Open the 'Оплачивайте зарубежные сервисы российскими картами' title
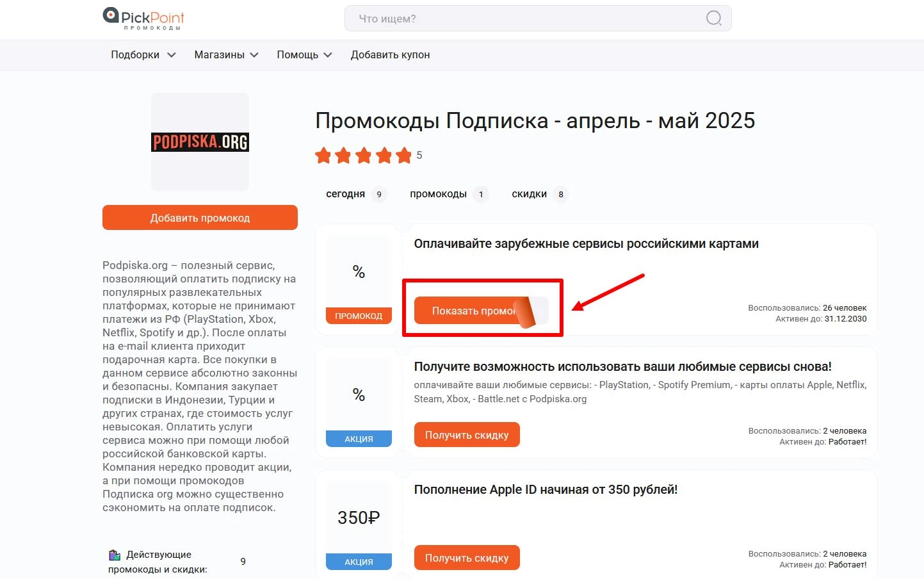Viewport: 924px width, 579px height. (586, 244)
